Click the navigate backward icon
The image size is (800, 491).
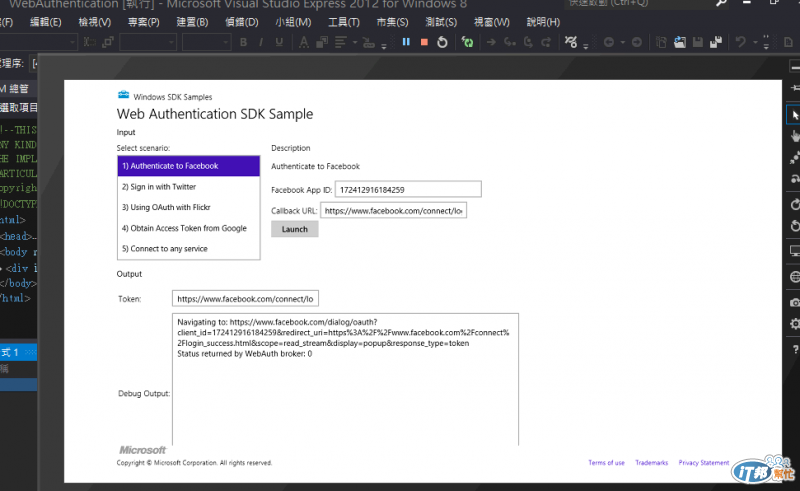[609, 42]
